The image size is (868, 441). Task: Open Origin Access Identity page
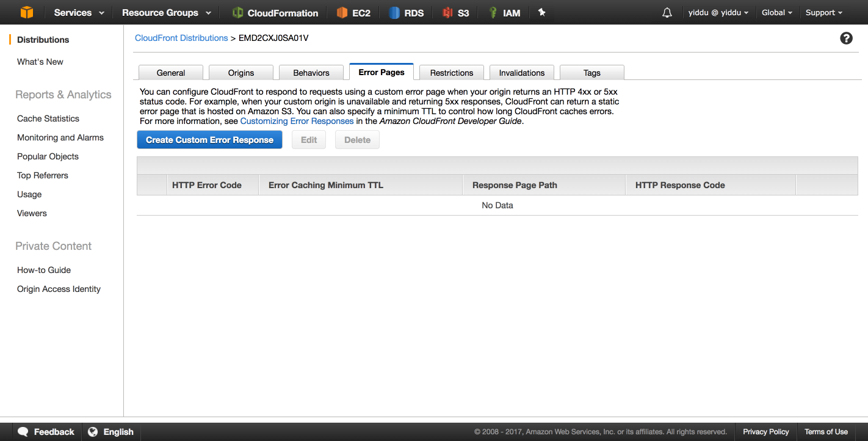tap(59, 289)
